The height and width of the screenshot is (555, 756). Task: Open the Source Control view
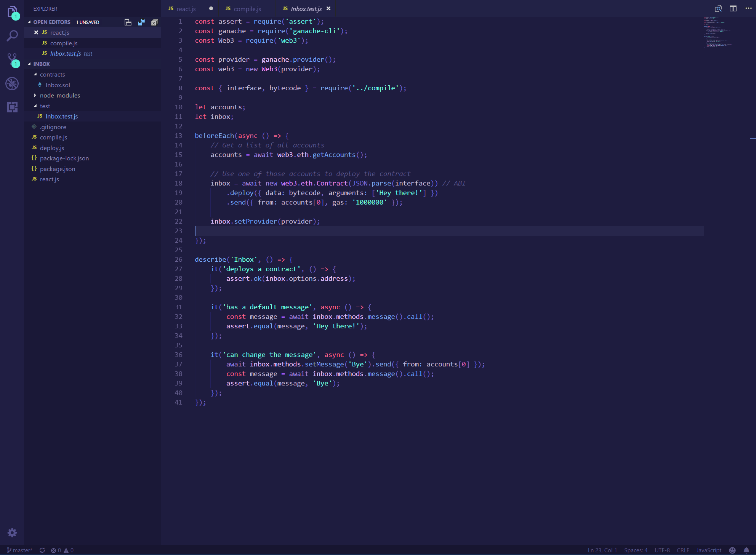pyautogui.click(x=12, y=60)
